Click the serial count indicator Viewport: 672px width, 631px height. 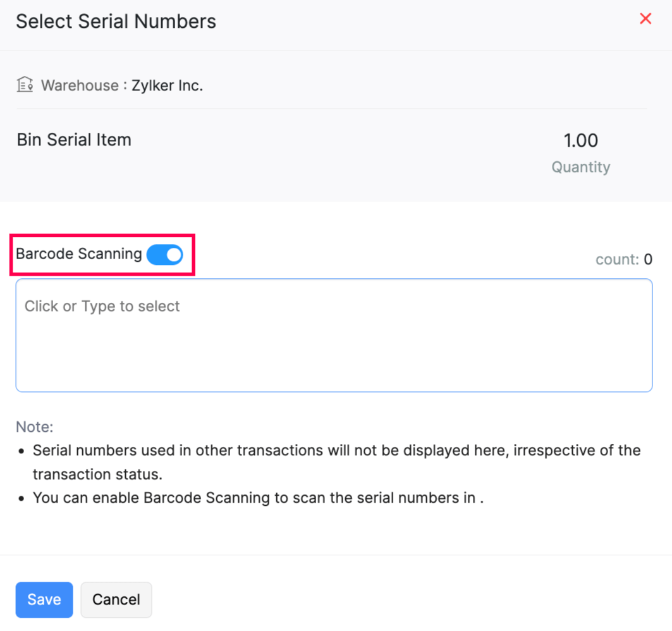click(x=623, y=259)
